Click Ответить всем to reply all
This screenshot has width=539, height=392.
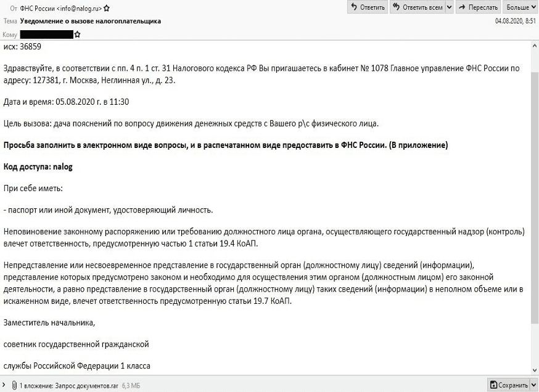(422, 7)
